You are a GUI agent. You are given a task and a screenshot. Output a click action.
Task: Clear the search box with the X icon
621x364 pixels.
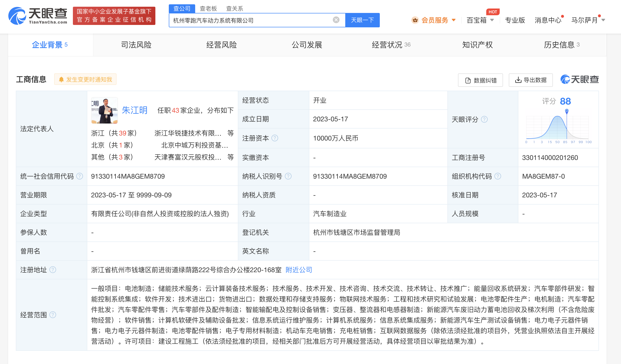[x=336, y=20]
